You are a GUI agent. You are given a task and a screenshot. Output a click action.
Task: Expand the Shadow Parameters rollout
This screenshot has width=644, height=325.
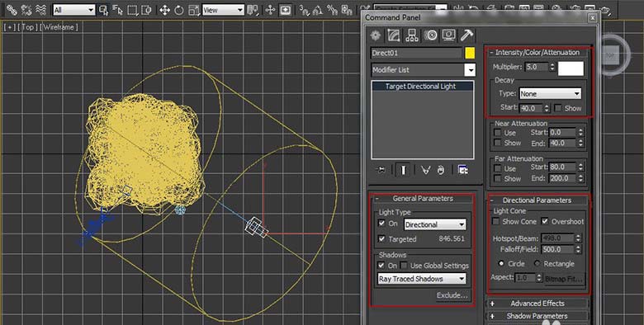(537, 316)
